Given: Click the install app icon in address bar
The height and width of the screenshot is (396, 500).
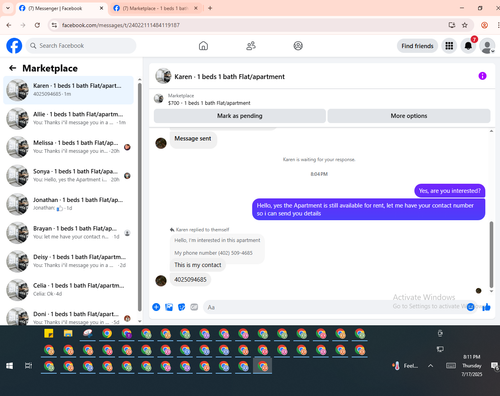Looking at the screenshot, I should (x=452, y=25).
